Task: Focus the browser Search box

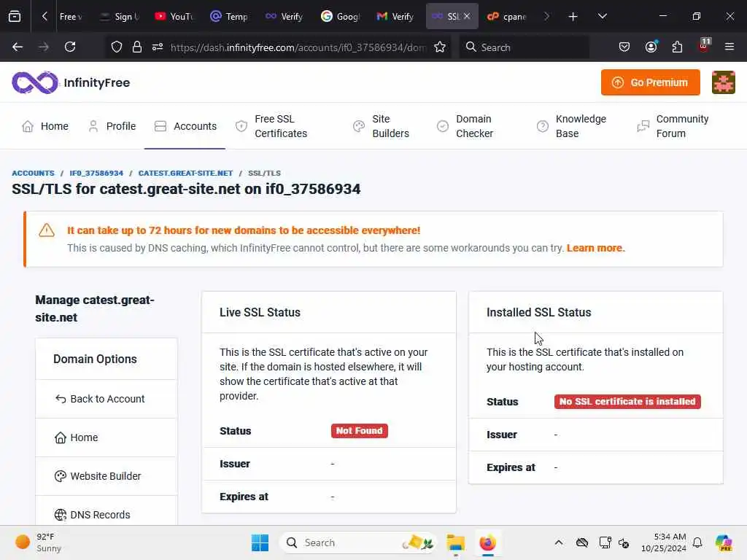Action: [x=524, y=47]
